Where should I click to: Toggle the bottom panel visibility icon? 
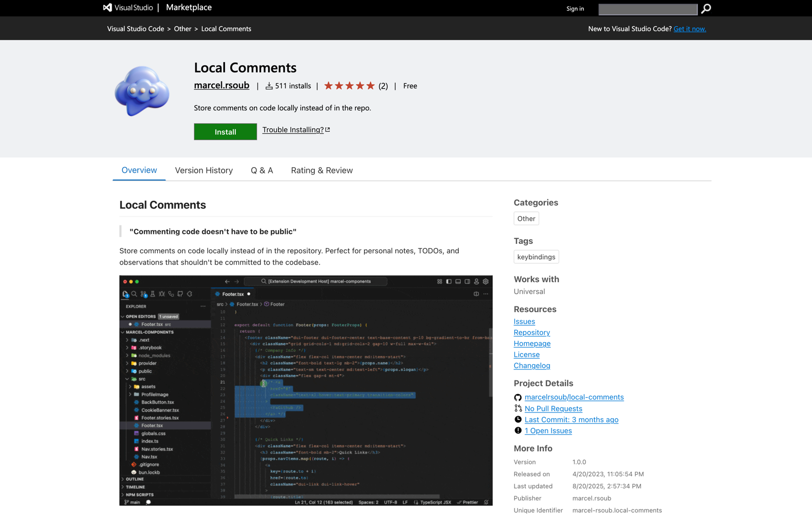coord(458,282)
